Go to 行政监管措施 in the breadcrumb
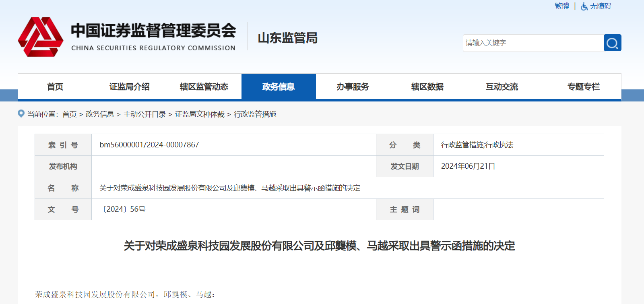This screenshot has width=644, height=304. point(255,114)
